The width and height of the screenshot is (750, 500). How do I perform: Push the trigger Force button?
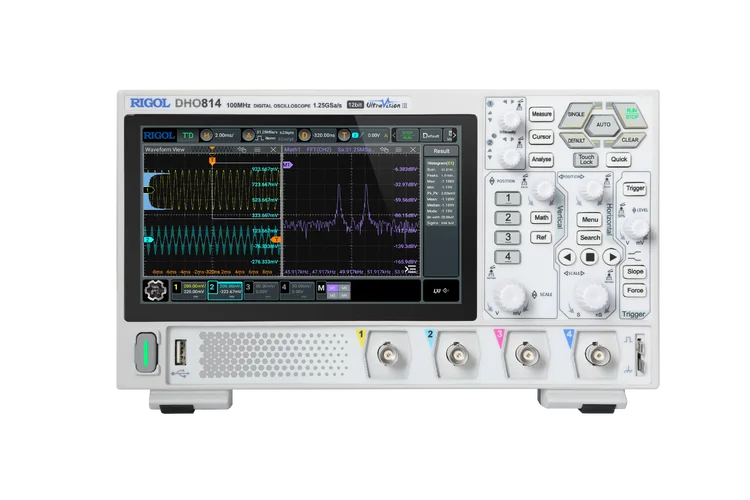click(635, 290)
